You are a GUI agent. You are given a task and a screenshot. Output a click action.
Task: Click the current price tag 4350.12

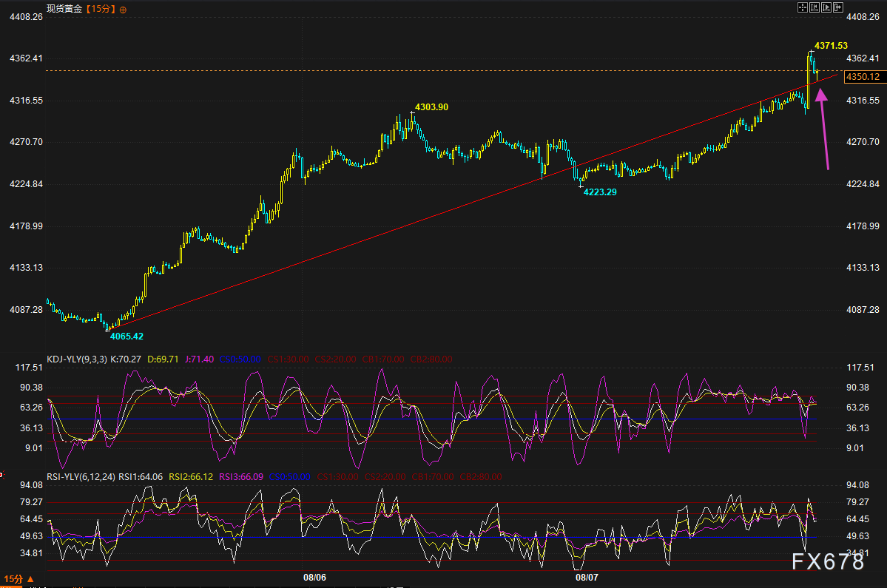[864, 77]
